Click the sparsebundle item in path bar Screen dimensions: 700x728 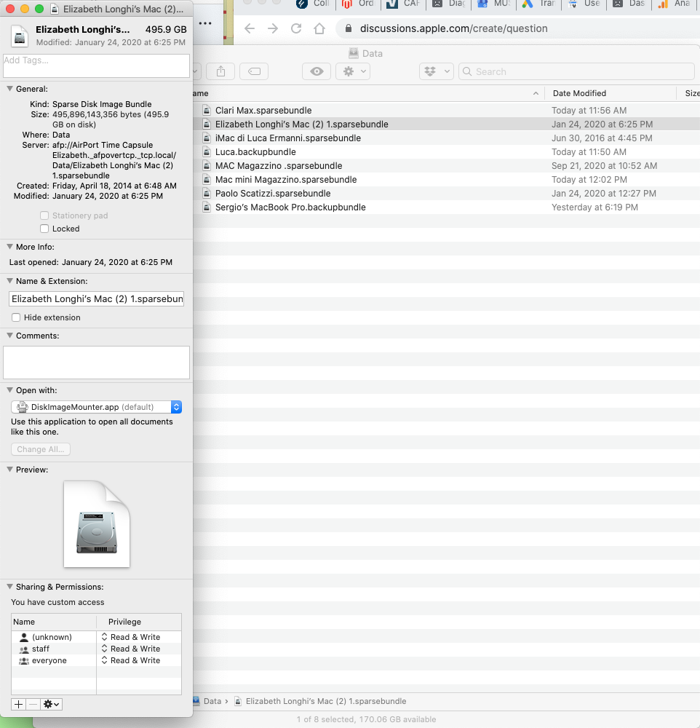click(326, 701)
